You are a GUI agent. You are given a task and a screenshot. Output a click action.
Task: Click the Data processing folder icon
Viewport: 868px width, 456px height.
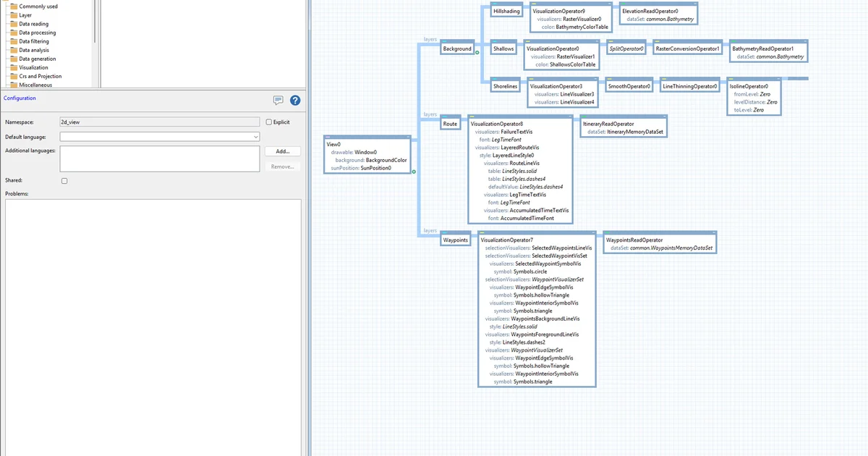click(13, 33)
